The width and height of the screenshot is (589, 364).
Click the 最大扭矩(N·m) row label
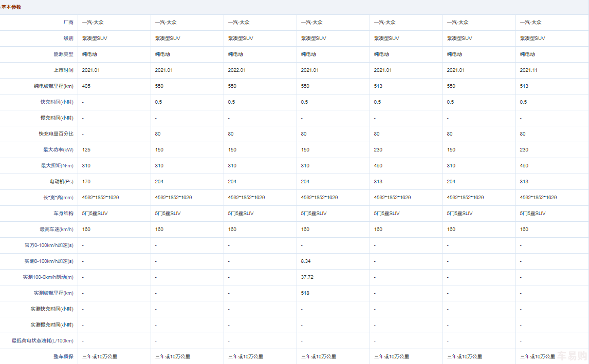click(x=57, y=166)
